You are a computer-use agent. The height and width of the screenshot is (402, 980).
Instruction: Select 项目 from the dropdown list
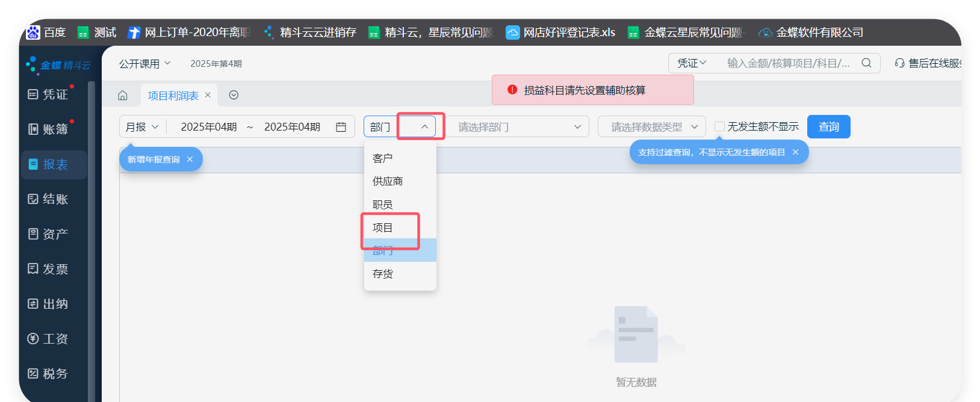point(383,227)
